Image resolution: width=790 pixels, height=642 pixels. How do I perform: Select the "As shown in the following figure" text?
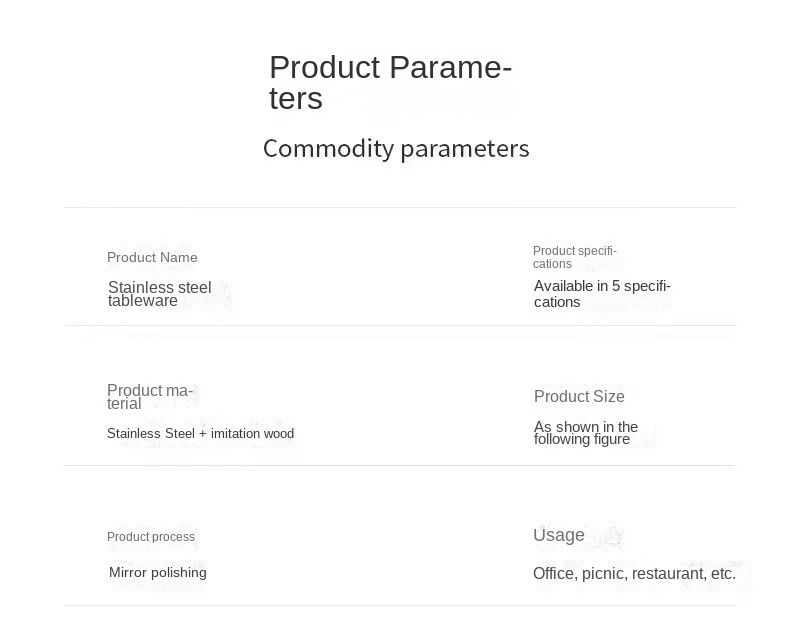[585, 433]
